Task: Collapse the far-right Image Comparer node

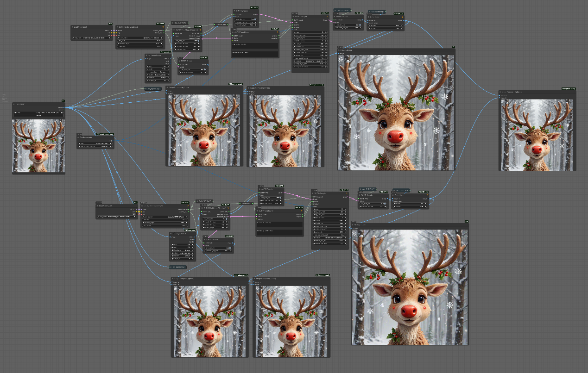Action: [501, 92]
